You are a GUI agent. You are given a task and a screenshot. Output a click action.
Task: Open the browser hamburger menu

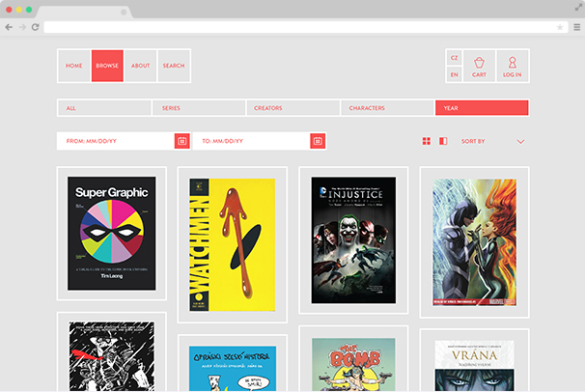[576, 27]
